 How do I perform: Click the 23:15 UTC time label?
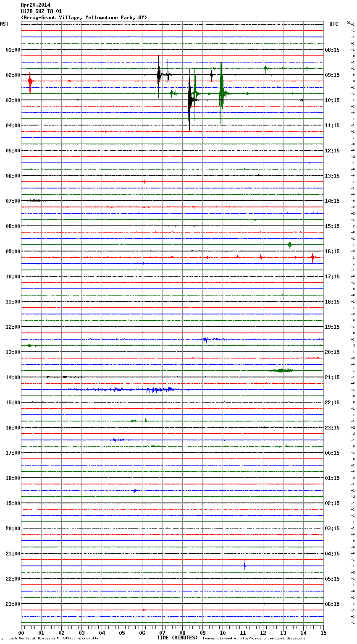click(332, 428)
